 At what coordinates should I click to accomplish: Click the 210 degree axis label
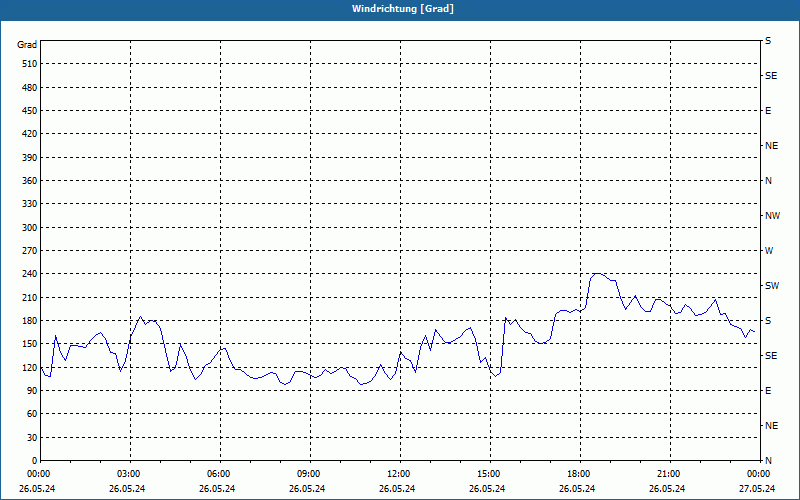click(30, 297)
